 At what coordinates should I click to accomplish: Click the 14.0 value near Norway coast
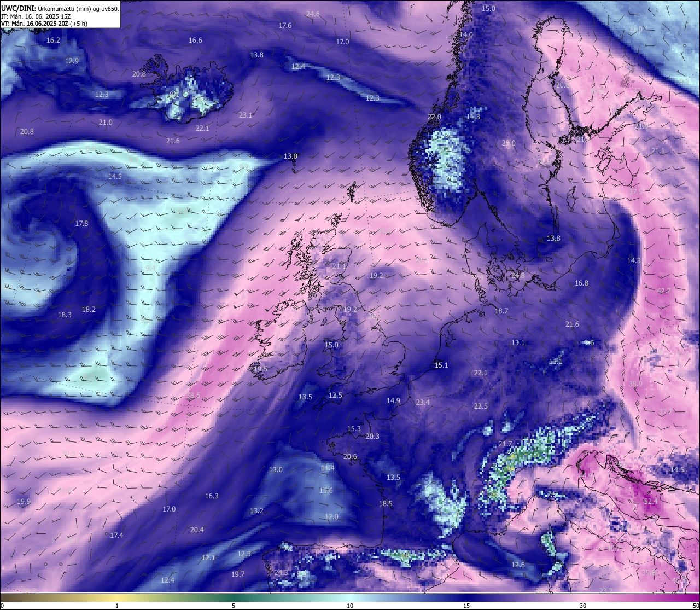point(466,35)
